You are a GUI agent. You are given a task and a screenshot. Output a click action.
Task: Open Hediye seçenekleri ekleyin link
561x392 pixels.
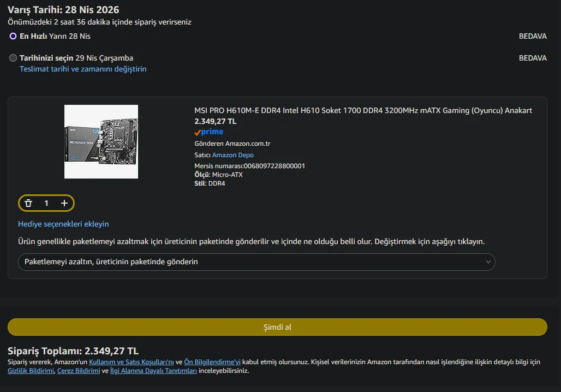click(63, 224)
